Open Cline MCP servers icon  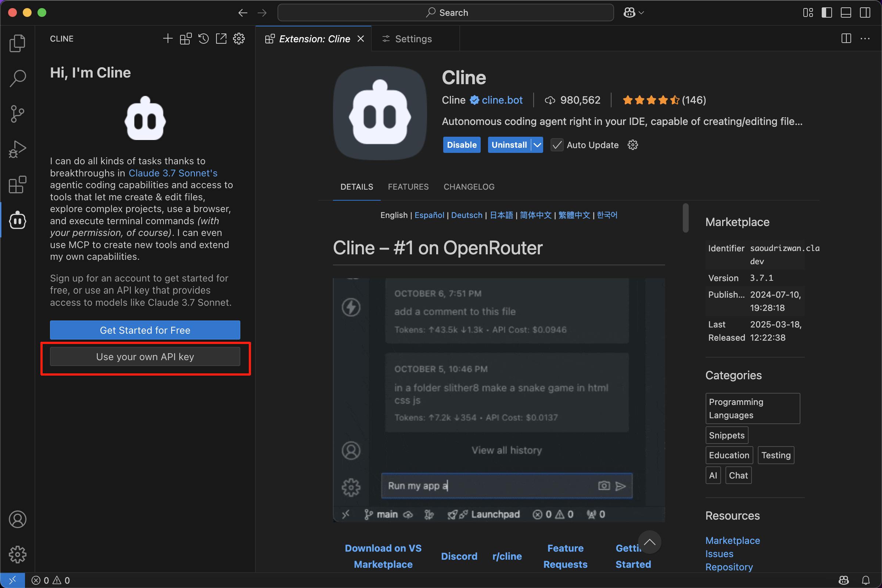186,39
